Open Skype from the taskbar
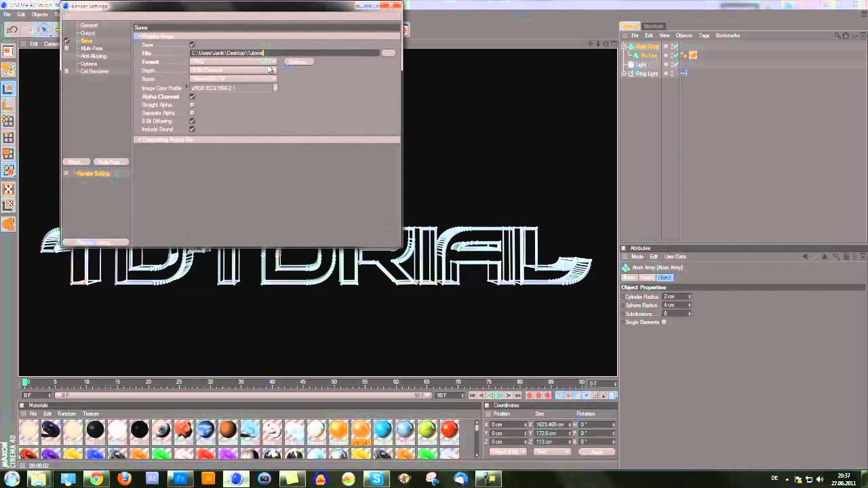868x488 pixels. (x=376, y=479)
